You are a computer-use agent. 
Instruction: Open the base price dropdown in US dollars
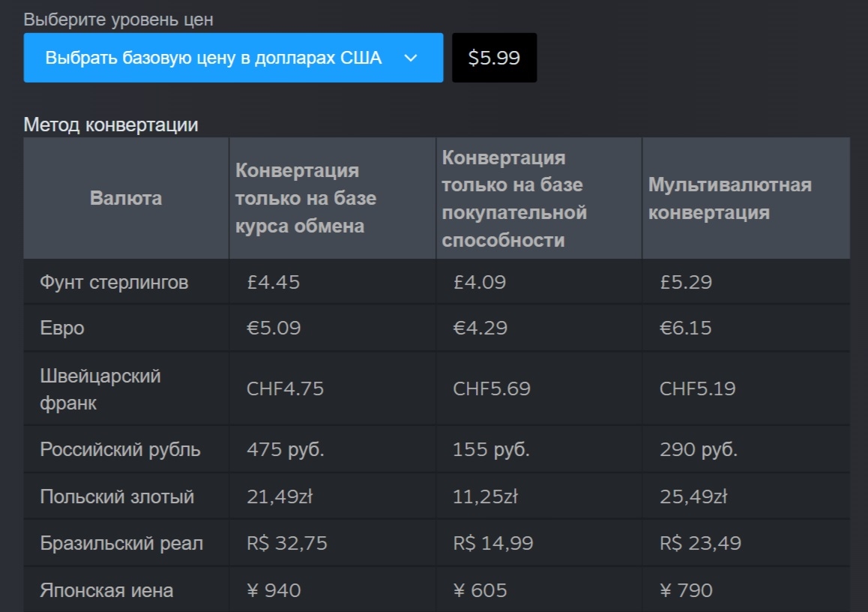pos(233,58)
